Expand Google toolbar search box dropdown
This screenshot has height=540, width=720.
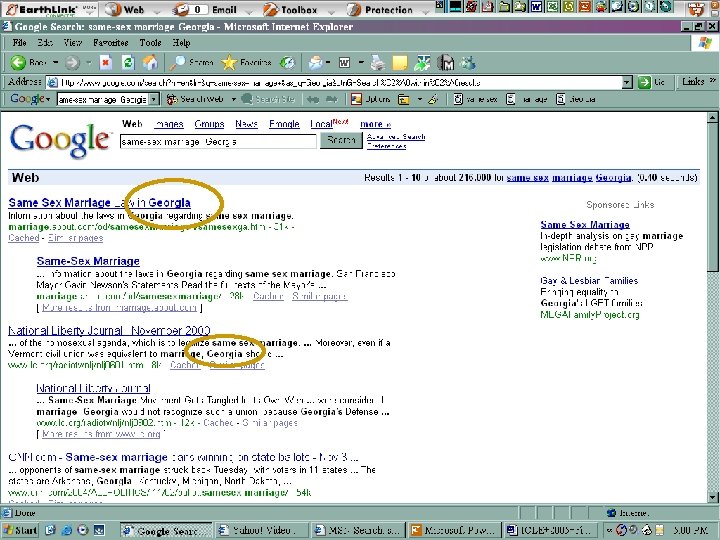click(154, 99)
